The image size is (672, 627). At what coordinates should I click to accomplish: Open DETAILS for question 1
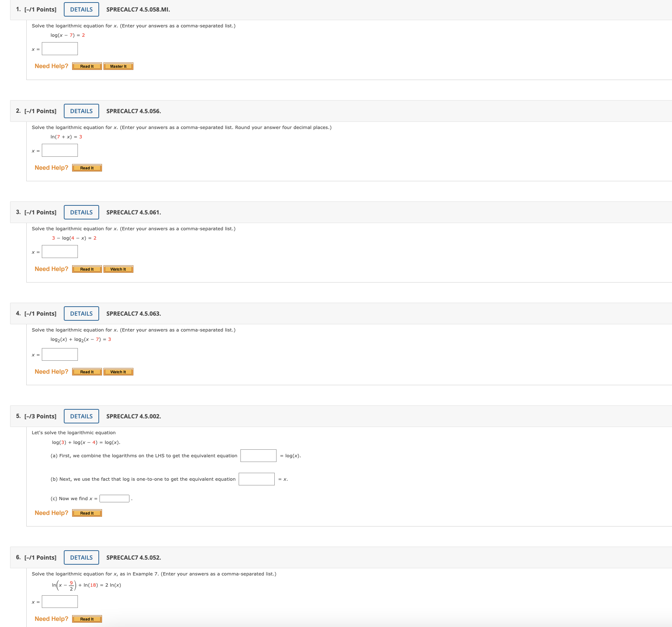[81, 9]
